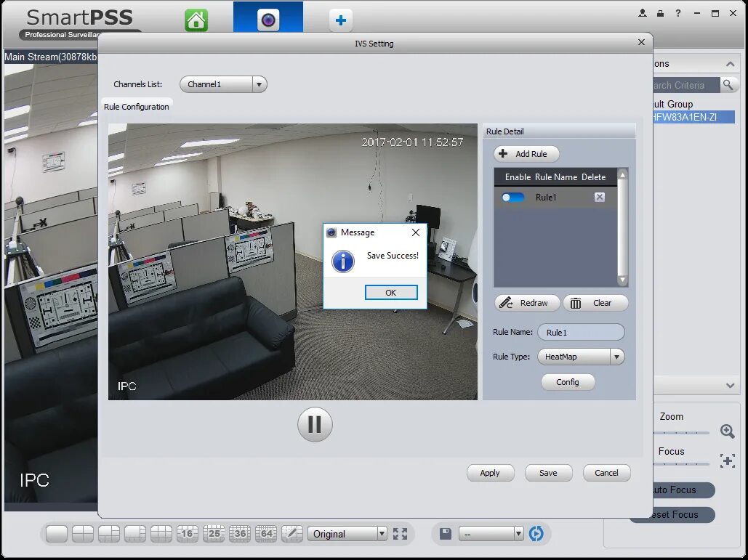Confirm Save Success message with OK
The height and width of the screenshot is (560, 748).
390,293
